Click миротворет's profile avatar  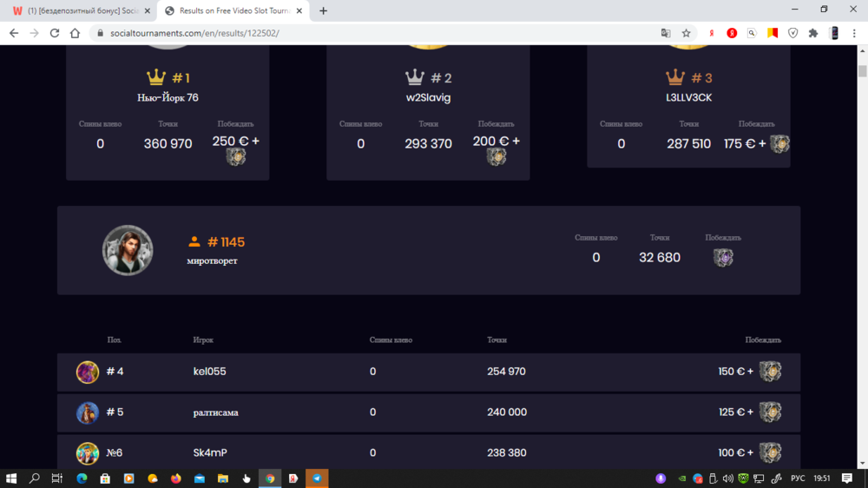[x=128, y=250]
